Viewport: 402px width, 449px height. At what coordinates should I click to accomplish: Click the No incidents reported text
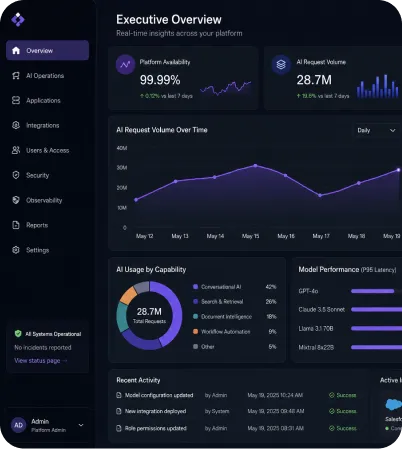pyautogui.click(x=43, y=347)
